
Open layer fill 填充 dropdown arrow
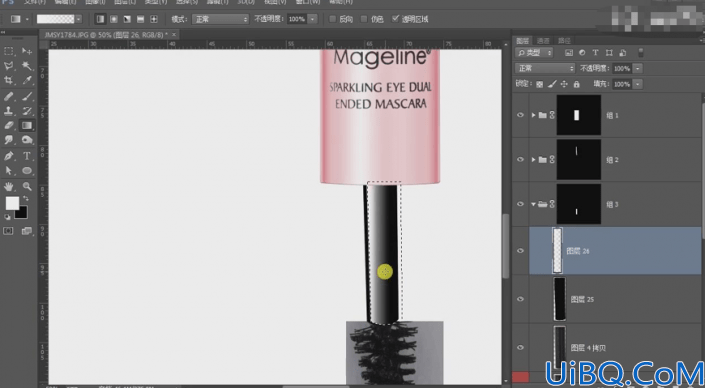638,84
